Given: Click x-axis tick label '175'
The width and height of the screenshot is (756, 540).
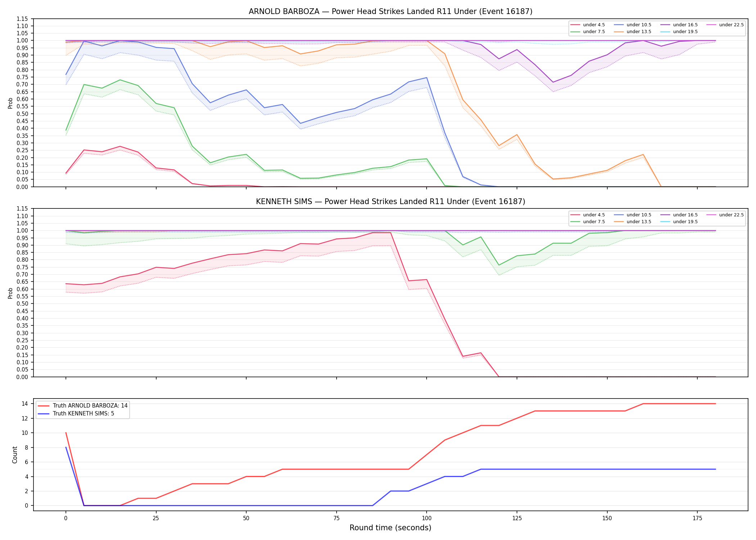Looking at the screenshot, I should 697,518.
